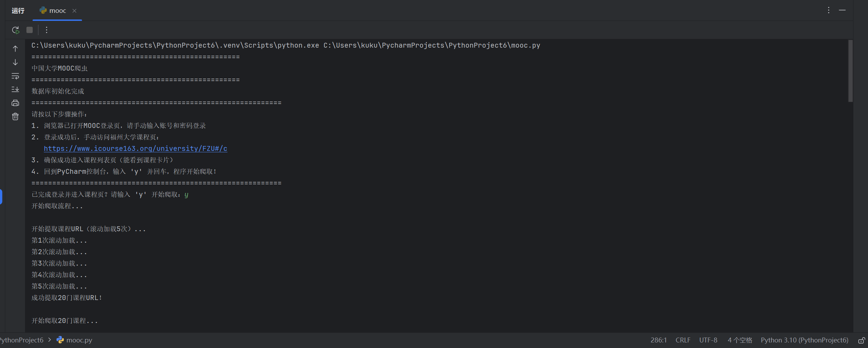Click the mooc.py breadcrumb in status bar

click(x=79, y=340)
